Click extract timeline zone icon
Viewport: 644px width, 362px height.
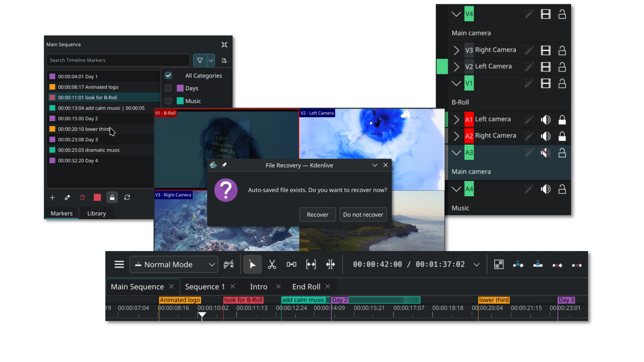tap(557, 265)
